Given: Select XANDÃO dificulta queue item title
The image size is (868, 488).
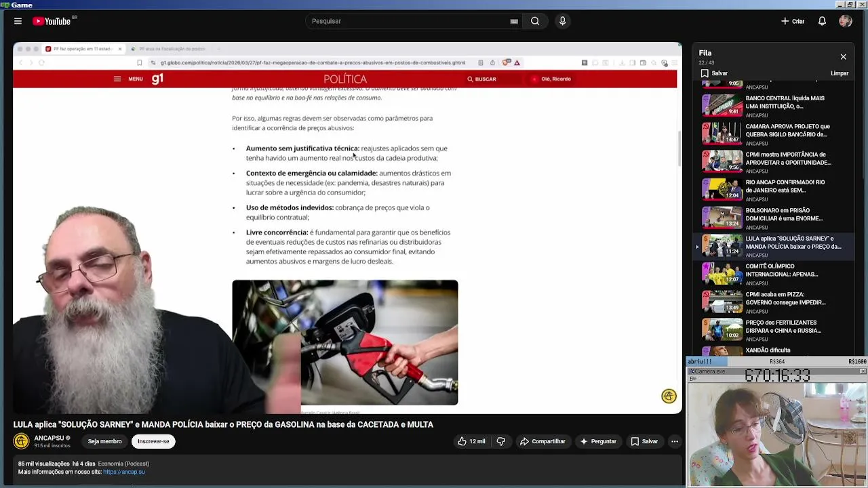Looking at the screenshot, I should pyautogui.click(x=768, y=350).
